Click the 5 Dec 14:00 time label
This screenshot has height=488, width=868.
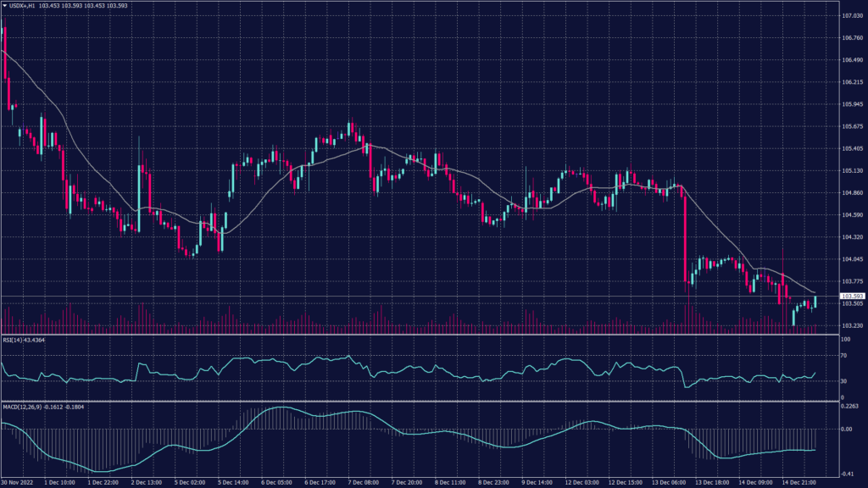[235, 482]
